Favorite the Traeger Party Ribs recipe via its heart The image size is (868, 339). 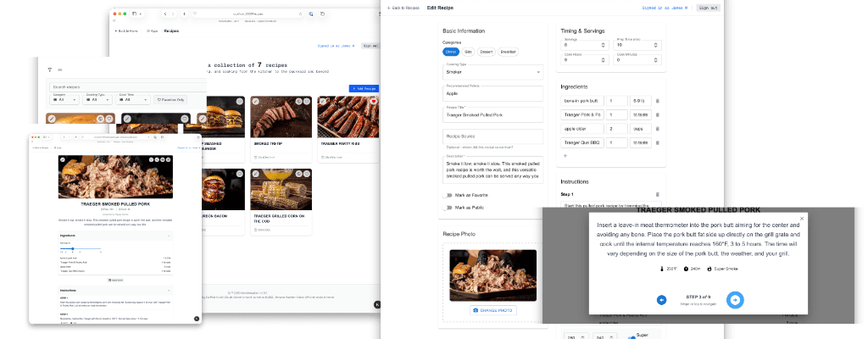point(374,102)
